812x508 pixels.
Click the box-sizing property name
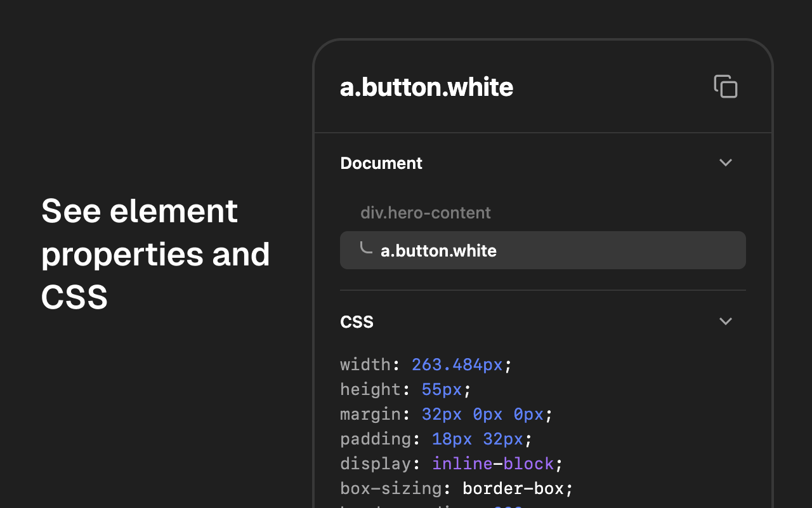(391, 488)
